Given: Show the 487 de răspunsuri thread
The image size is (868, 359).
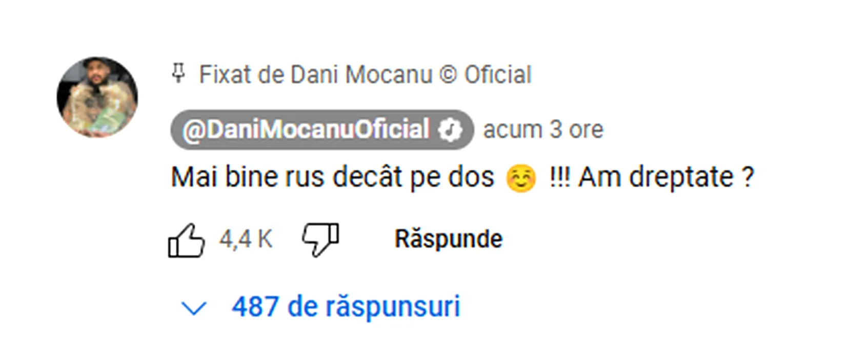Looking at the screenshot, I should pos(346,307).
